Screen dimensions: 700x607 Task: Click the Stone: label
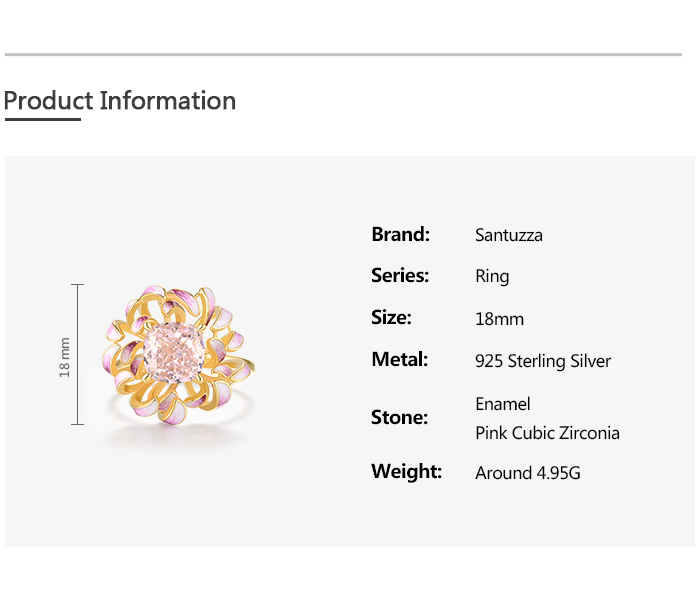(x=399, y=417)
